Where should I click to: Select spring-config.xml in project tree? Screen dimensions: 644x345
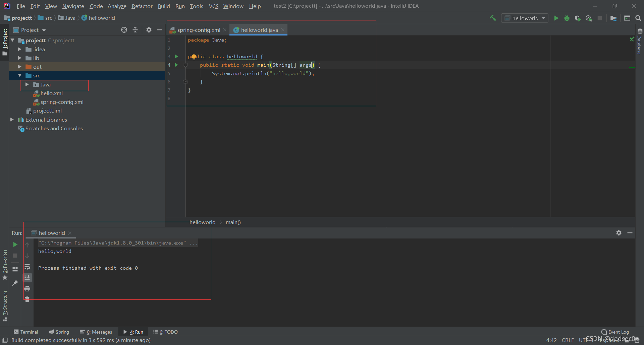coord(62,102)
